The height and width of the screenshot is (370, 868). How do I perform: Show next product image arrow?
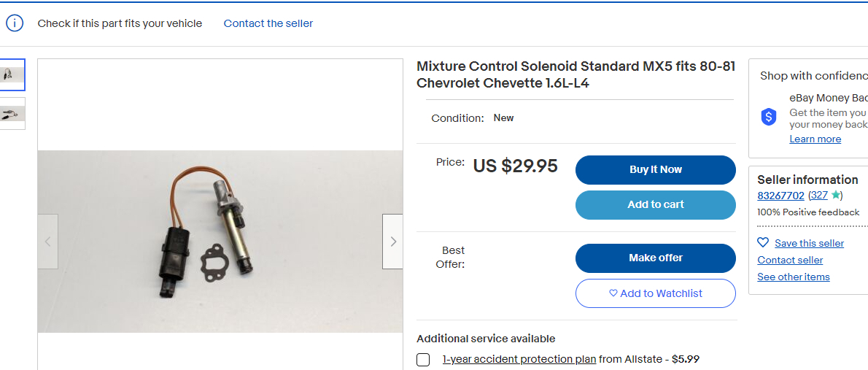pyautogui.click(x=392, y=242)
